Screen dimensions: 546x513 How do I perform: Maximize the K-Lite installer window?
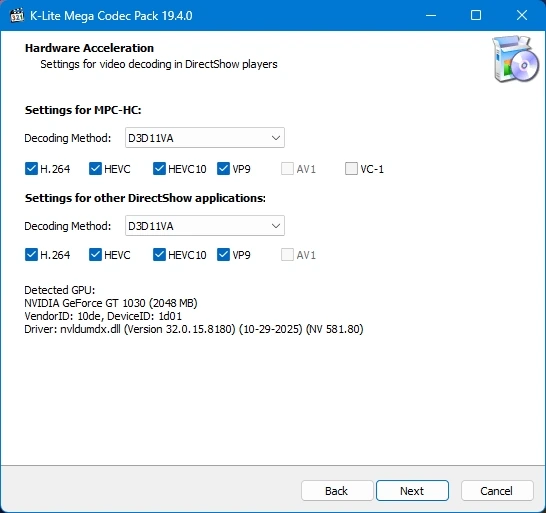tap(476, 15)
